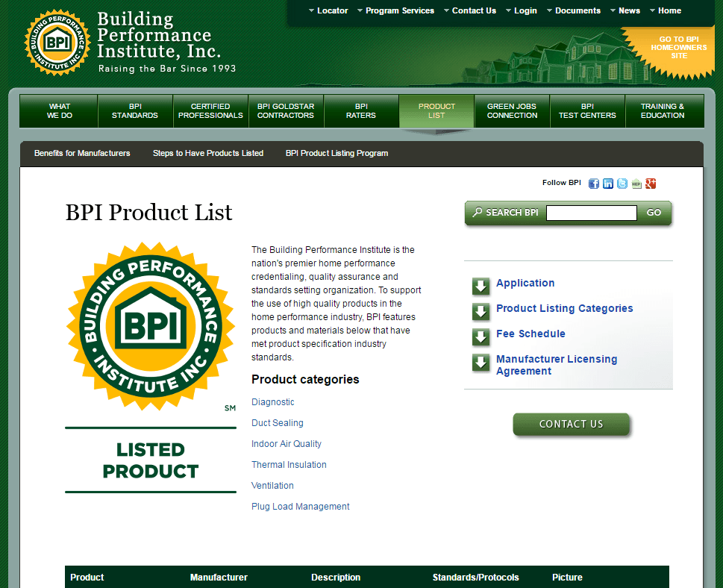
Task: Expand the Home dropdown menu
Action: pyautogui.click(x=666, y=10)
